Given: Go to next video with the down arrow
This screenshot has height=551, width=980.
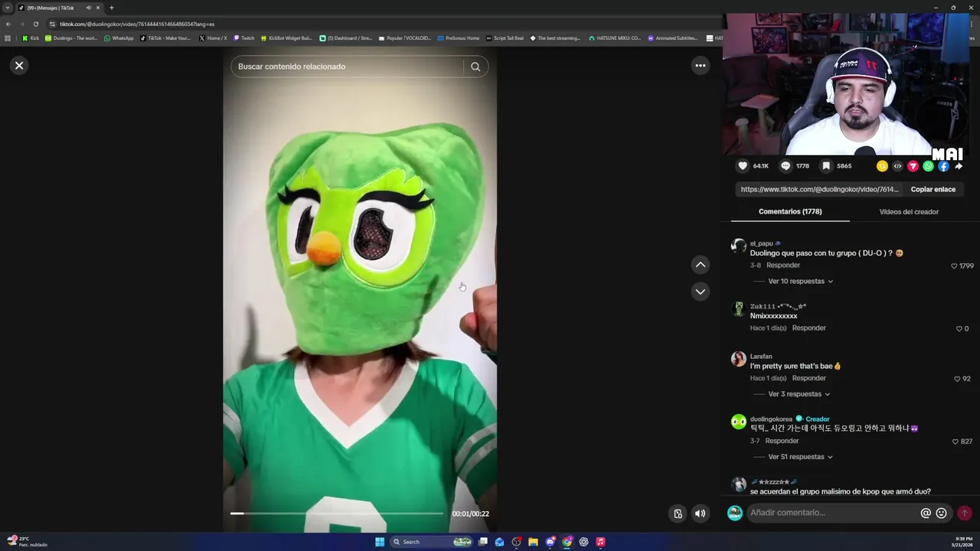Looking at the screenshot, I should [700, 292].
